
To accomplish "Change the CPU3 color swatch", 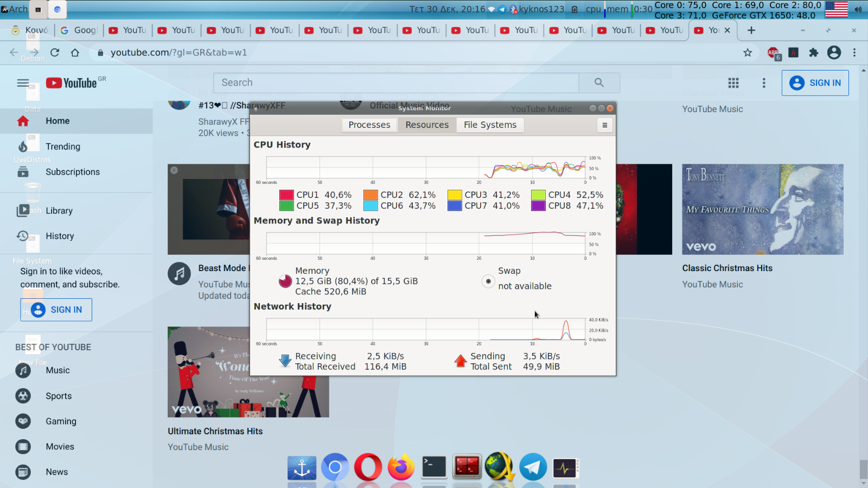I will tap(455, 195).
